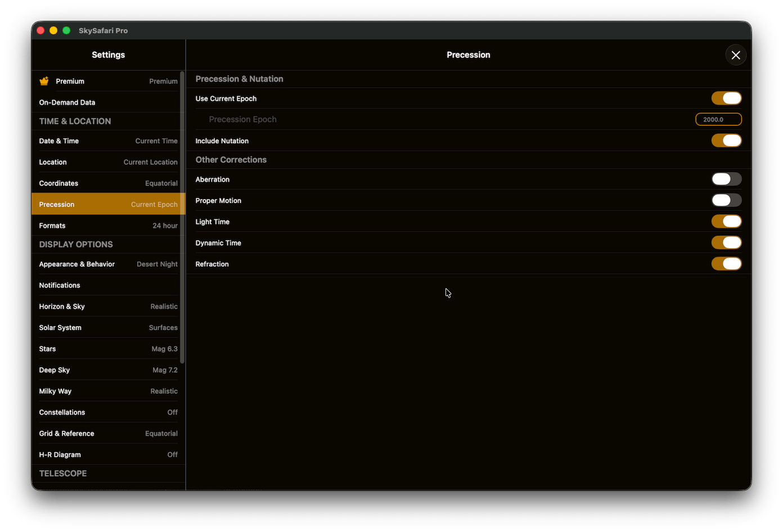
Task: Open Location settings
Action: [108, 162]
